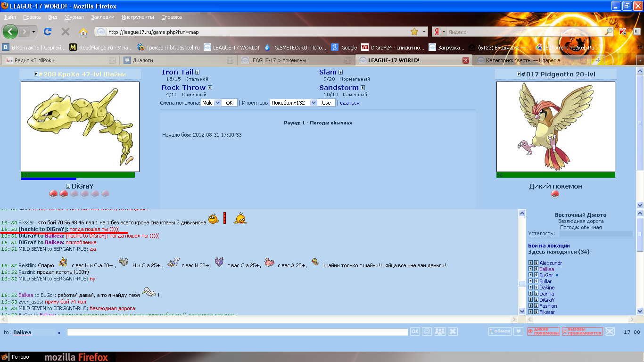Click the Use inventory button
Image resolution: width=644 pixels, height=362 pixels.
pyautogui.click(x=327, y=103)
